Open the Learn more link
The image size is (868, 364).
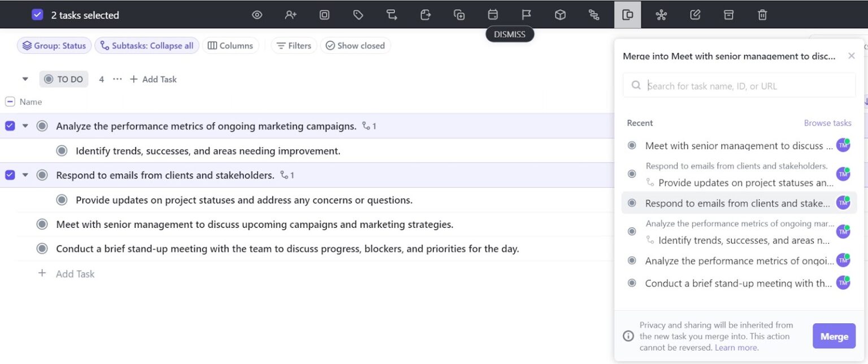736,347
